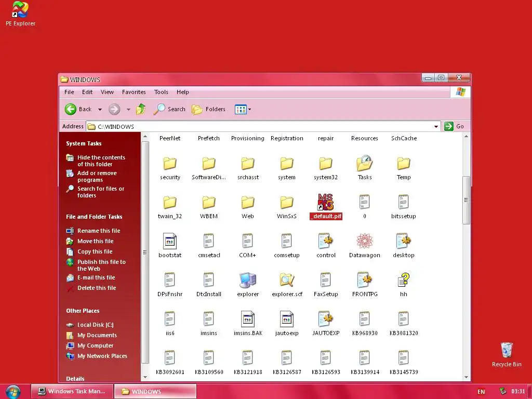Select the explorer.scf file icon
This screenshot has height=399, width=532.
tap(287, 280)
